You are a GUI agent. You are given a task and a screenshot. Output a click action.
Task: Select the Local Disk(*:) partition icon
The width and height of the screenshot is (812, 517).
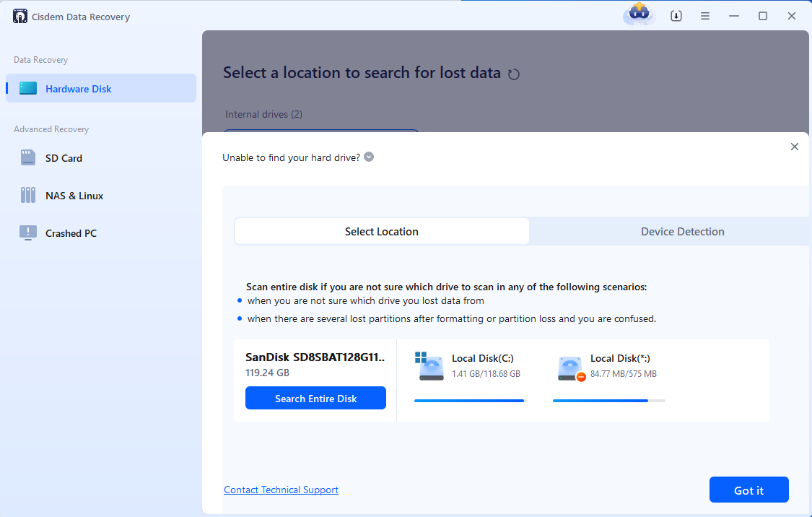click(570, 368)
